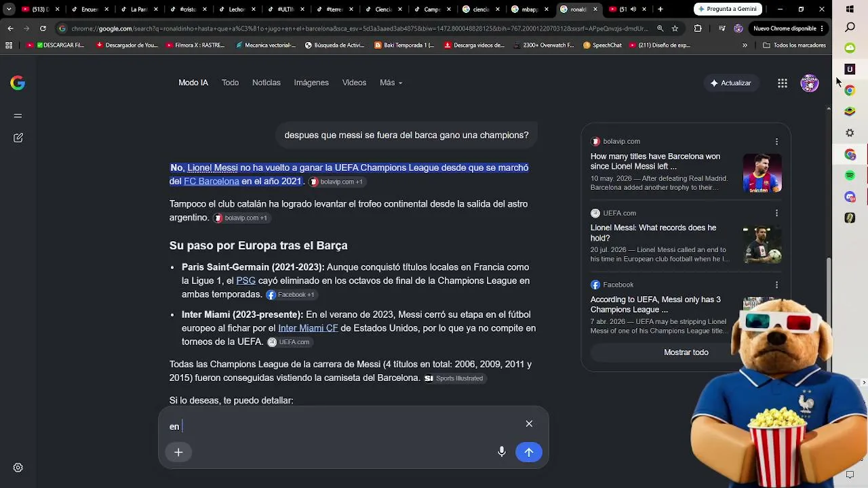868x488 pixels.
Task: Launch Spotify from the taskbar
Action: click(x=850, y=176)
